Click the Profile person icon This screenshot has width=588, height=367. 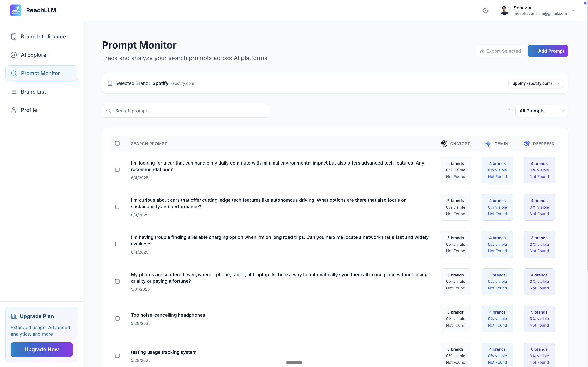click(x=14, y=110)
